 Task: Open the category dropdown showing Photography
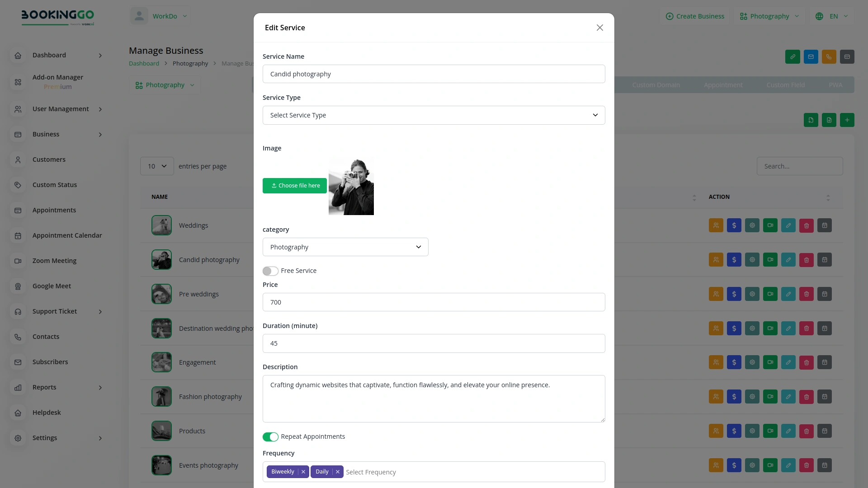point(345,247)
